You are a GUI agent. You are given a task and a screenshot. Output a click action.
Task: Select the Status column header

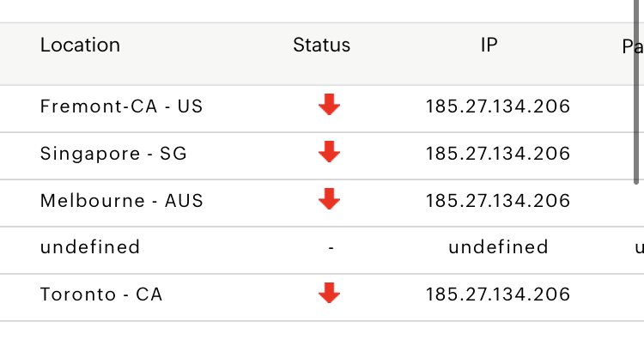coord(322,45)
